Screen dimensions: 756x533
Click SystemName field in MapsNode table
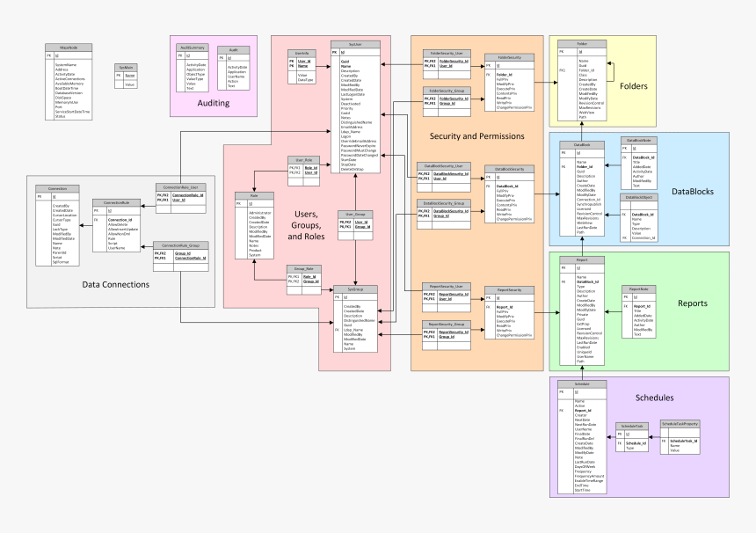(66, 64)
